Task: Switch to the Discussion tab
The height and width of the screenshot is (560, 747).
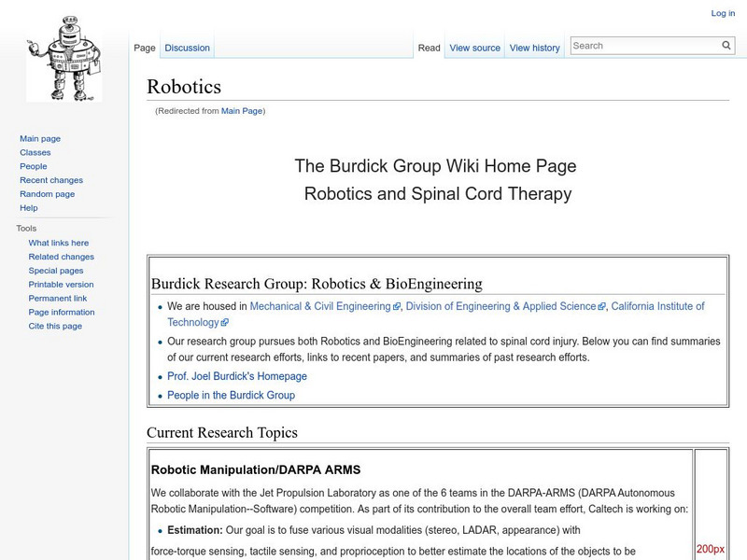Action: [187, 48]
